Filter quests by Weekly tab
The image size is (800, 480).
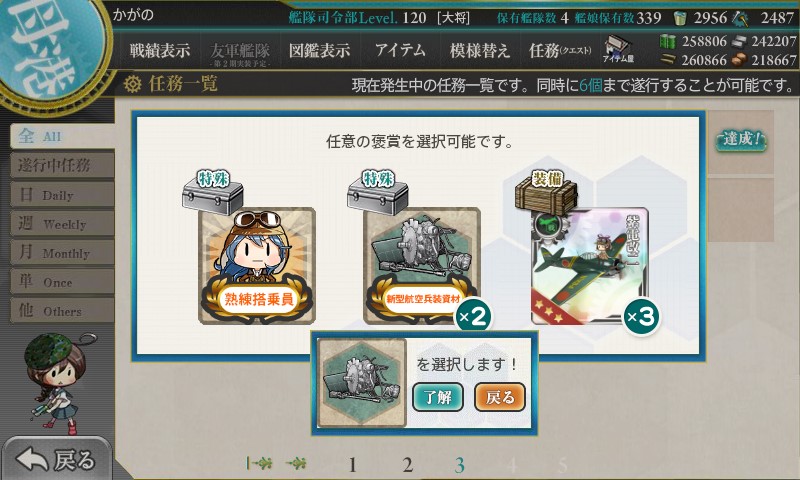(x=62, y=223)
